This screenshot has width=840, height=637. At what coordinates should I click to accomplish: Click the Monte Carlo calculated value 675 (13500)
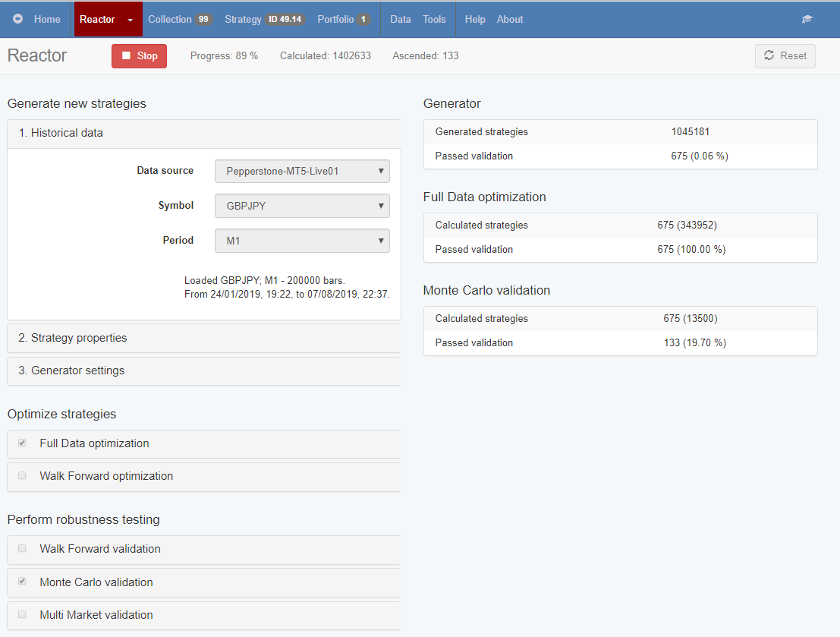690,319
